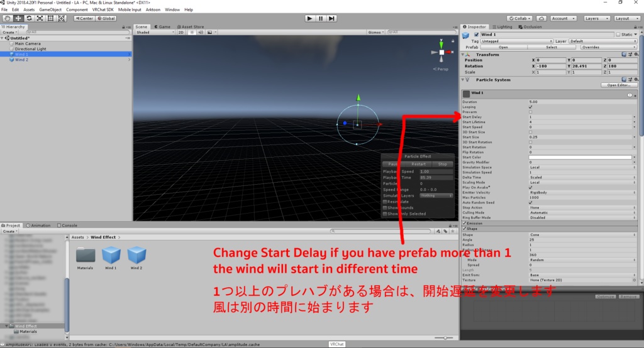
Task: Select the combined Transform tool
Action: (x=61, y=18)
